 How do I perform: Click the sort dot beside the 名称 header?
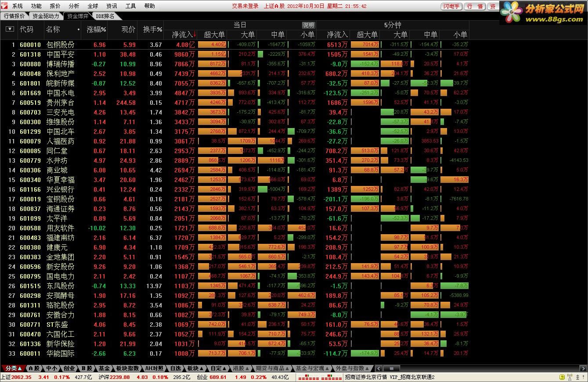point(79,30)
